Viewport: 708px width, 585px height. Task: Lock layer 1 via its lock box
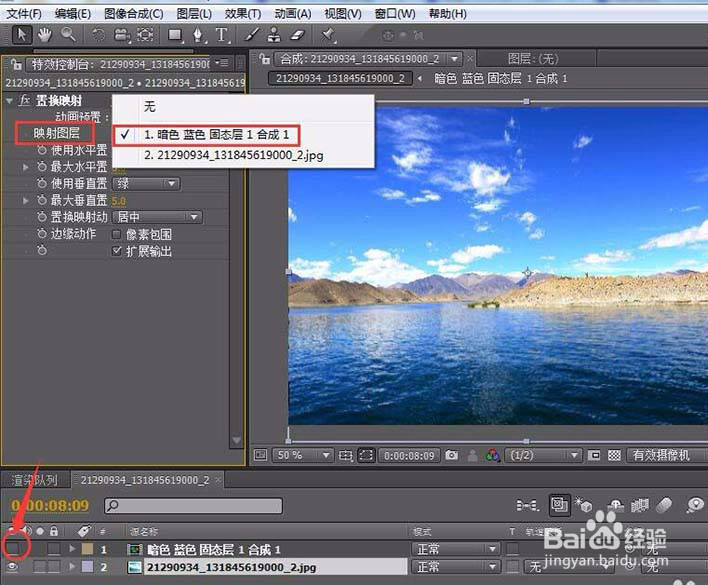(x=54, y=548)
